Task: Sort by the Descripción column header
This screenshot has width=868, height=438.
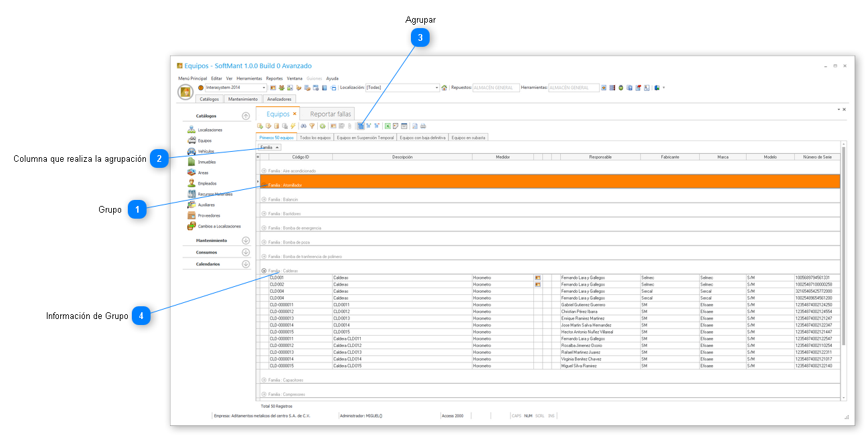Action: [402, 157]
